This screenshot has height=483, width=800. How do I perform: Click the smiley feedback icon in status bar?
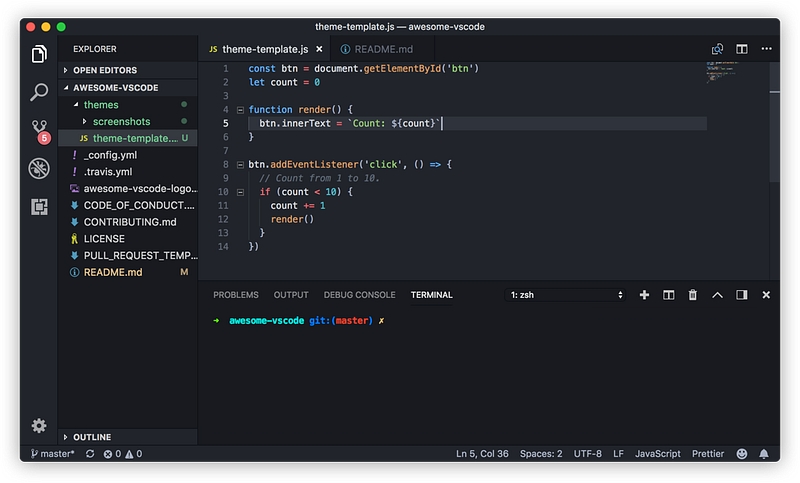pos(742,454)
